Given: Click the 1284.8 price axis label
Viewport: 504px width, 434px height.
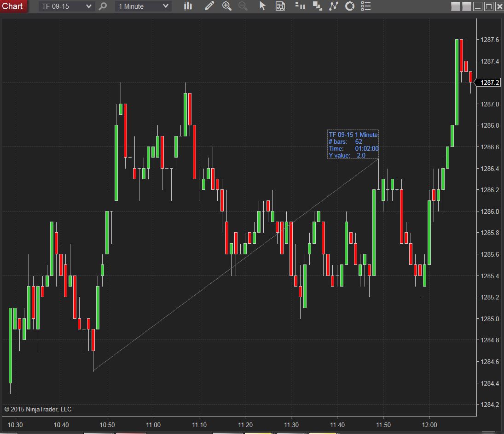Looking at the screenshot, I should [x=490, y=340].
